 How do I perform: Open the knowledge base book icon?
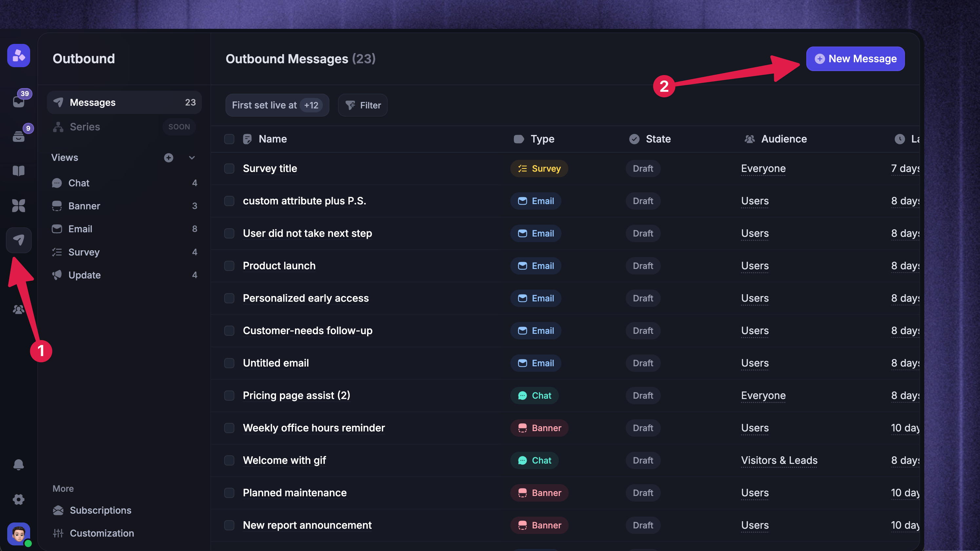click(x=19, y=171)
